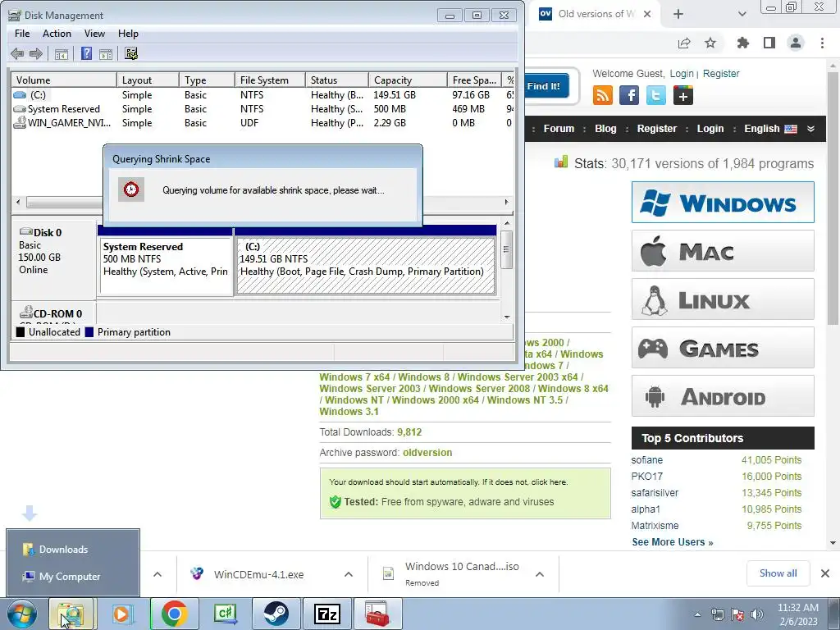
Task: Bookmark the page with star icon
Action: [x=710, y=43]
